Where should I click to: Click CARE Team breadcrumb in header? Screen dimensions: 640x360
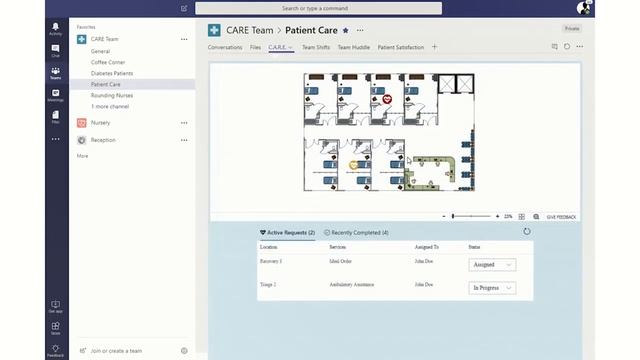(250, 30)
